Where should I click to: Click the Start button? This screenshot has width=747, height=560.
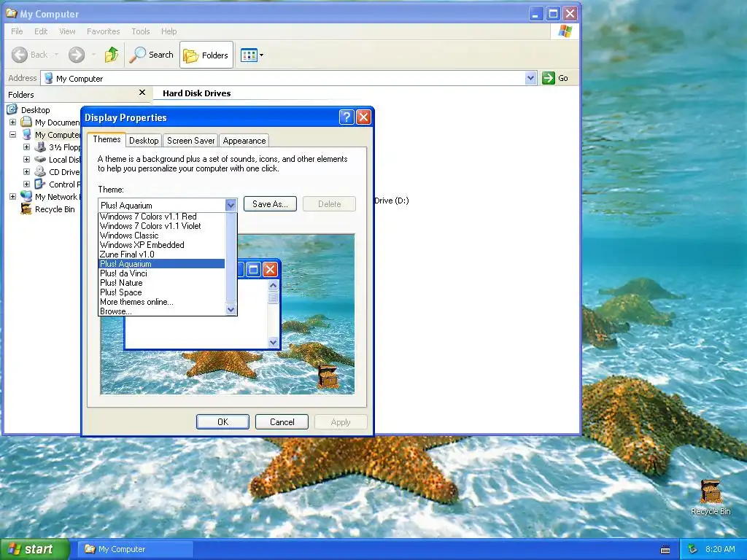(x=34, y=549)
